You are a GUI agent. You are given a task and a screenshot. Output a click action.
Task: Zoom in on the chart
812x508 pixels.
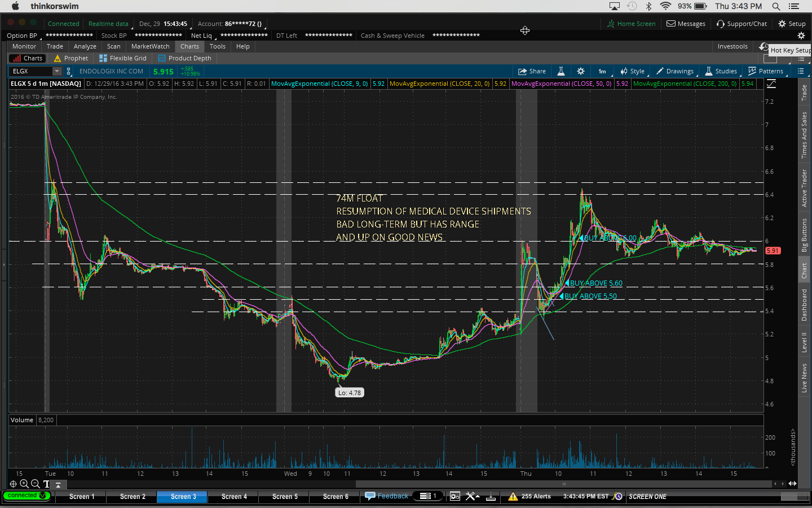pos(24,484)
